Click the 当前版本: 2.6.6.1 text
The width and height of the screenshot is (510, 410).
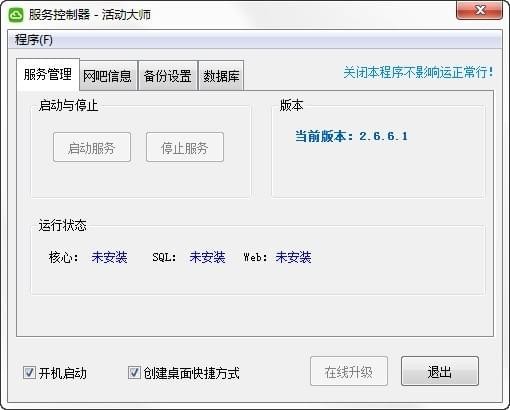351,136
